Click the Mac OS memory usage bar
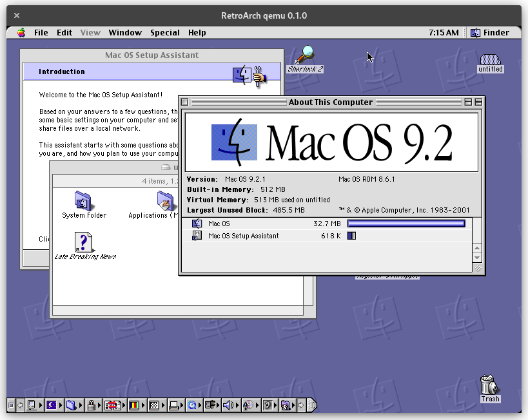 pos(406,224)
